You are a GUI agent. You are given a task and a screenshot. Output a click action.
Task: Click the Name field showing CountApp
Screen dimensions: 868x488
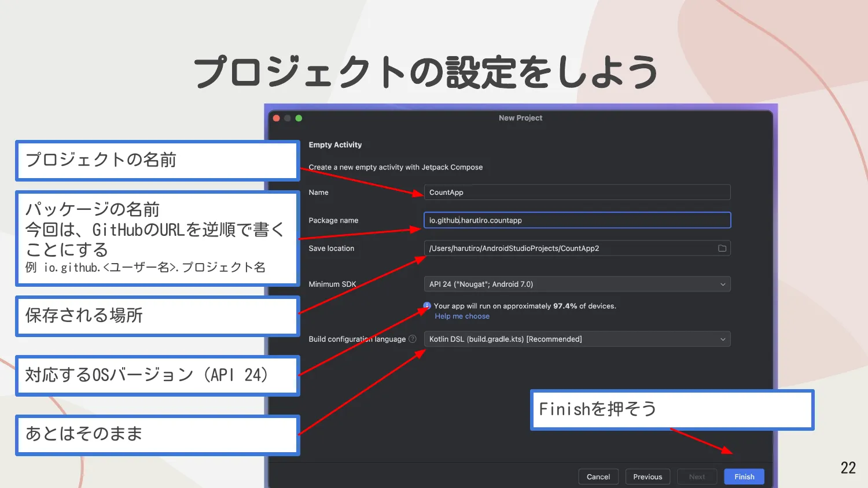577,192
